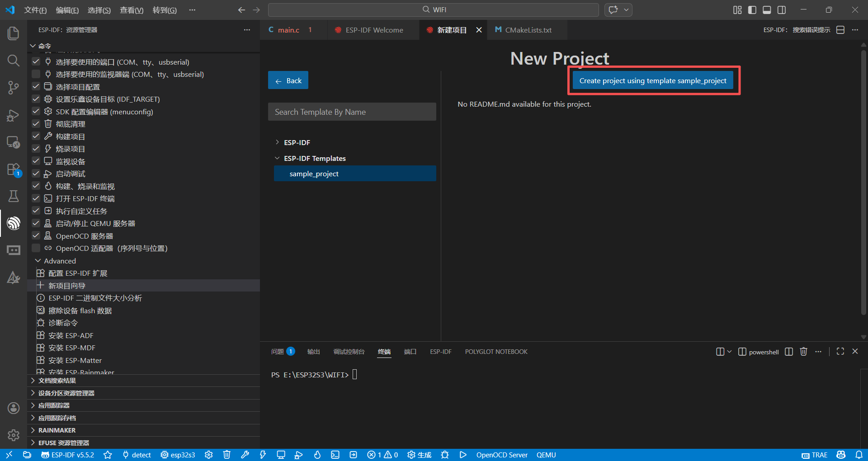Click Build Flash Monitor flame icon
868x461 pixels.
317,455
